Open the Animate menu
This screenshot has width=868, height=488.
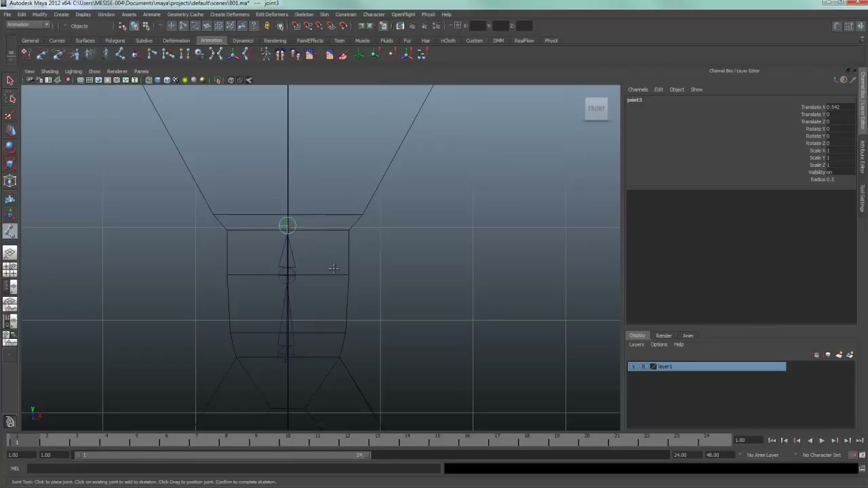click(151, 14)
